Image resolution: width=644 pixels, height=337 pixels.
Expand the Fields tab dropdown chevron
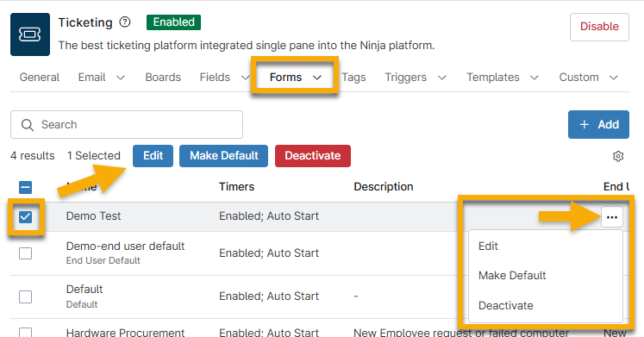(x=245, y=78)
